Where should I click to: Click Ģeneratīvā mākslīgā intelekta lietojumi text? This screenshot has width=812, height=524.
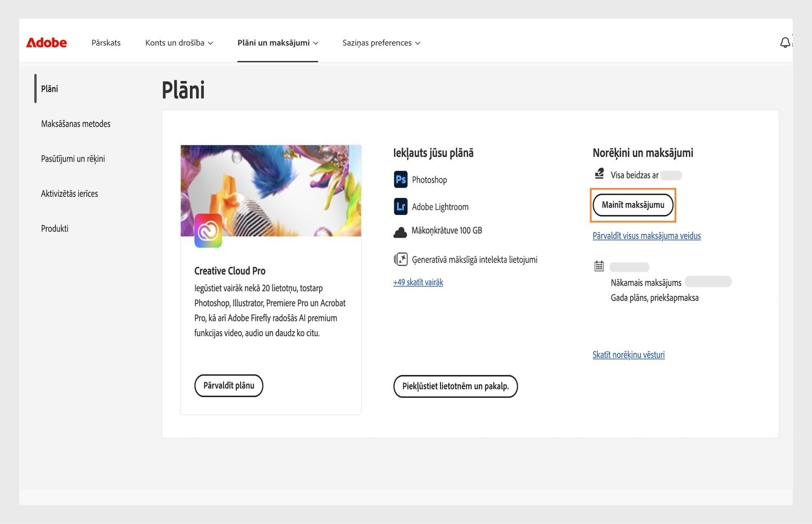(x=475, y=260)
